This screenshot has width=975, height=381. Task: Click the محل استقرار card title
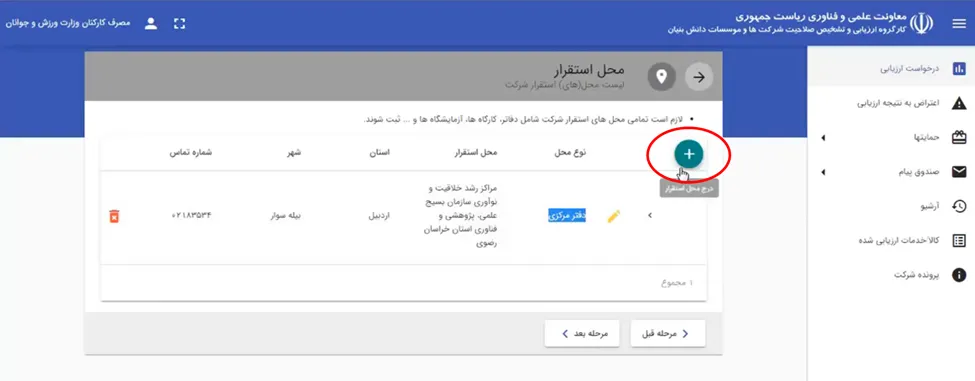point(589,69)
